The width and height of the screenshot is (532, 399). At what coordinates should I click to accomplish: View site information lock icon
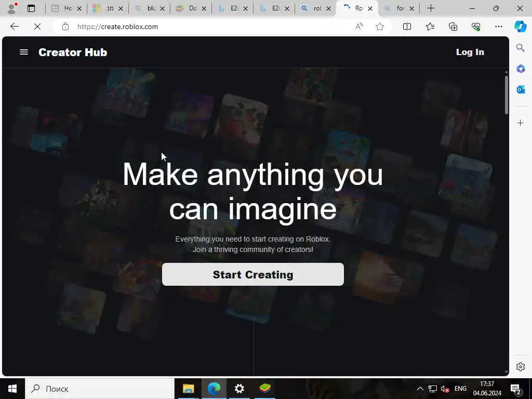click(x=65, y=26)
